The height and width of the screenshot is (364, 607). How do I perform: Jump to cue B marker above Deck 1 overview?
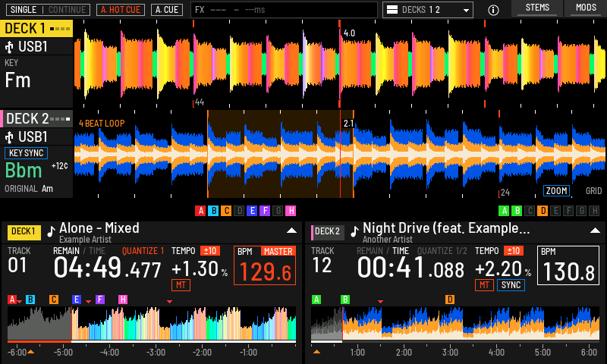pos(30,300)
